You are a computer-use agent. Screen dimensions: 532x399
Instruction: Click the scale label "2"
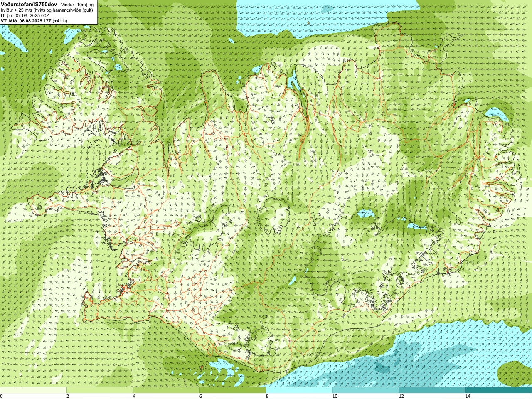tap(67, 396)
